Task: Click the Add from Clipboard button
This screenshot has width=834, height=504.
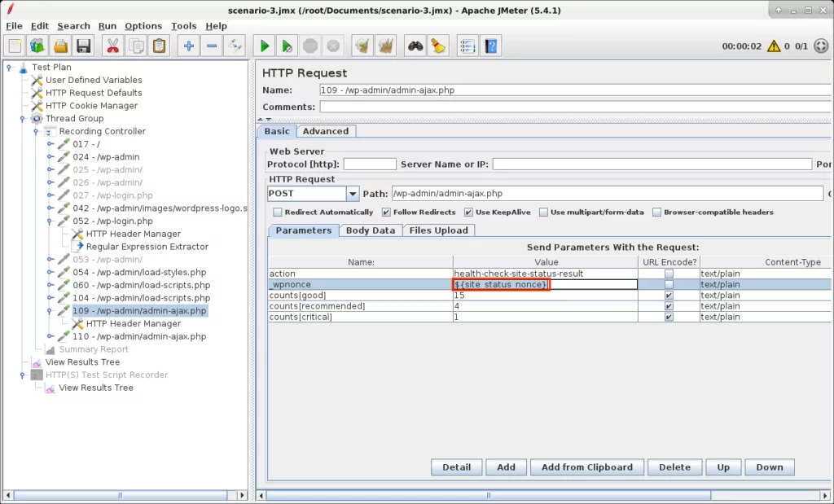Action: [586, 467]
